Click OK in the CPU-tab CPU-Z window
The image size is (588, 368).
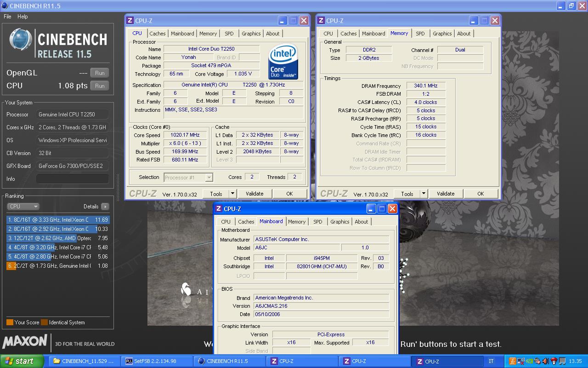[289, 194]
